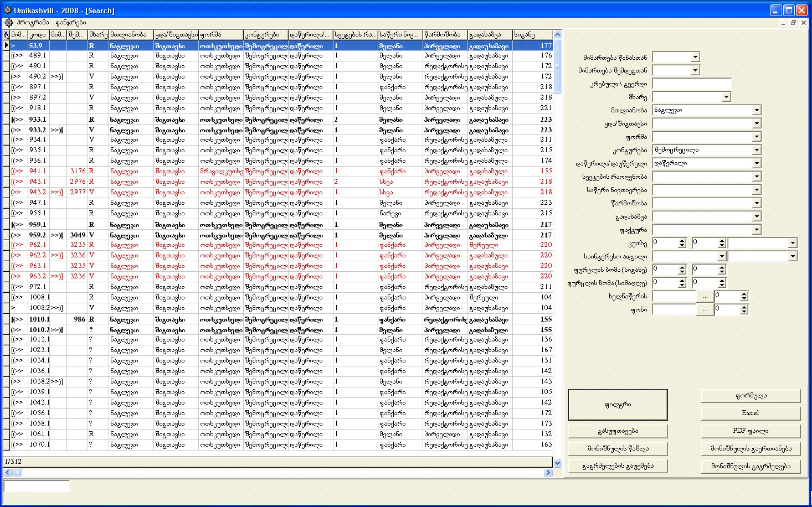Image resolution: width=812 pixels, height=507 pixels.
Task: Click the კრებული \ გვერდი input field
Action: (692, 84)
